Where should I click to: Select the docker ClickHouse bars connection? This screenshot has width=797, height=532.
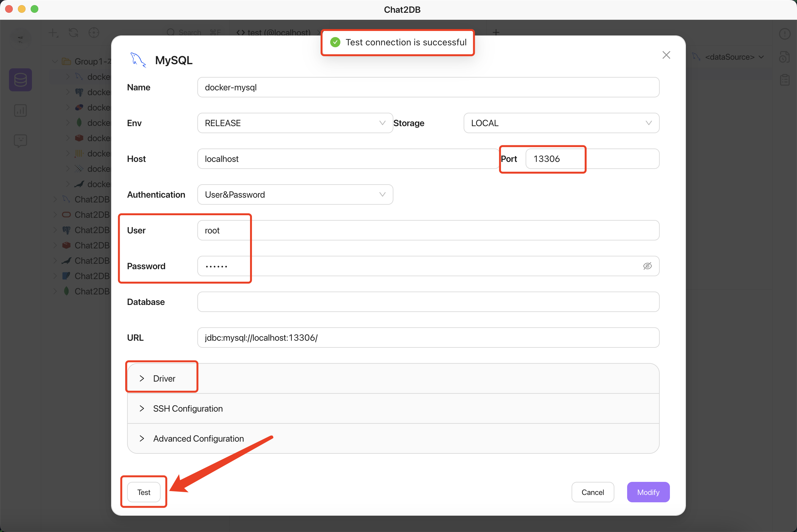[x=93, y=153]
